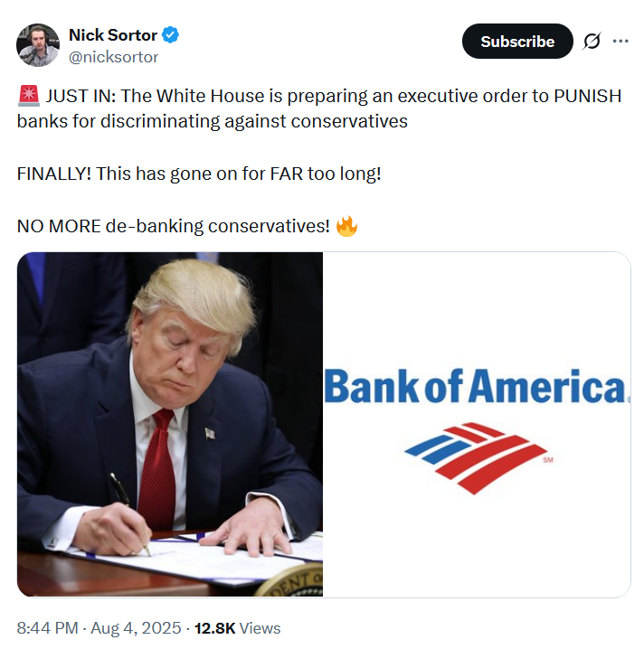Image resolution: width=644 pixels, height=649 pixels.
Task: Open the 12.8K Views count
Action: pyautogui.click(x=237, y=628)
